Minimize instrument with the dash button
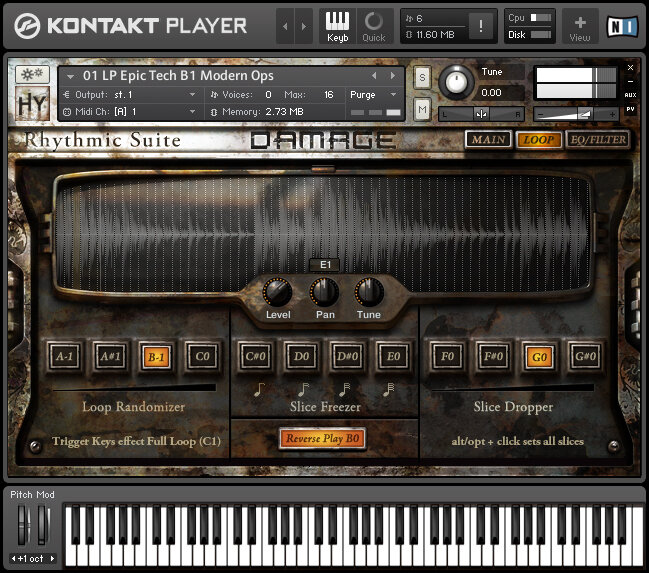The image size is (649, 573). point(630,81)
